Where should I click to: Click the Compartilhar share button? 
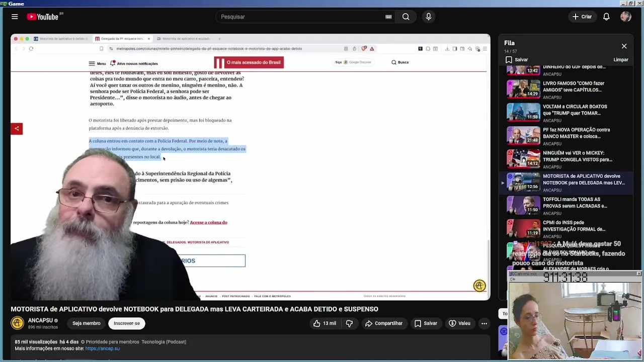pos(384,323)
